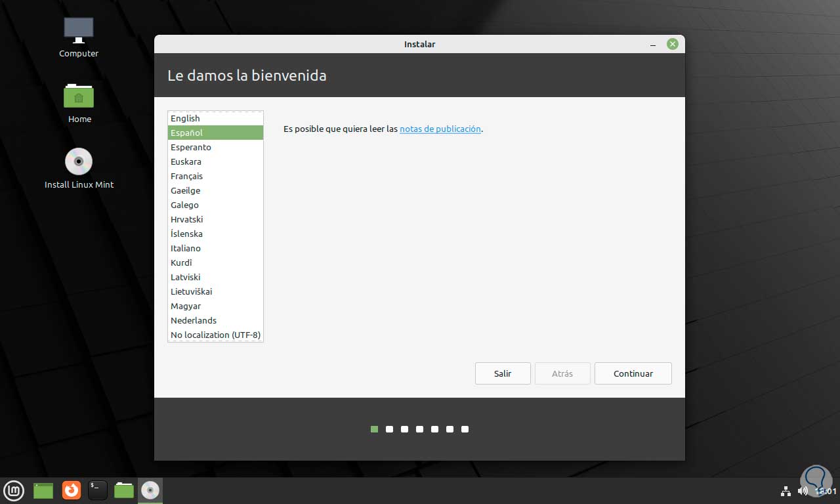
Task: Launch Firefox from the taskbar
Action: point(71,490)
